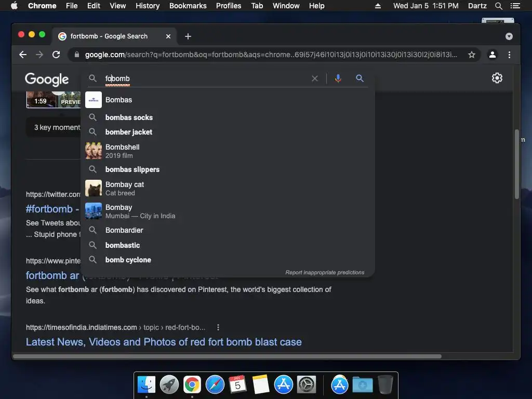Open Launchpad from the Dock

click(x=169, y=385)
